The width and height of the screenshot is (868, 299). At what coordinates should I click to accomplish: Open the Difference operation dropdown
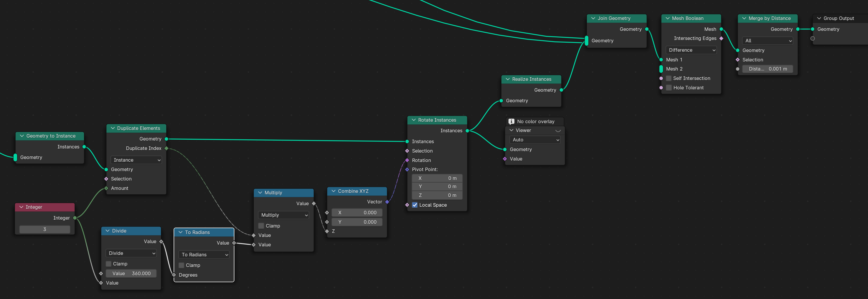(691, 50)
